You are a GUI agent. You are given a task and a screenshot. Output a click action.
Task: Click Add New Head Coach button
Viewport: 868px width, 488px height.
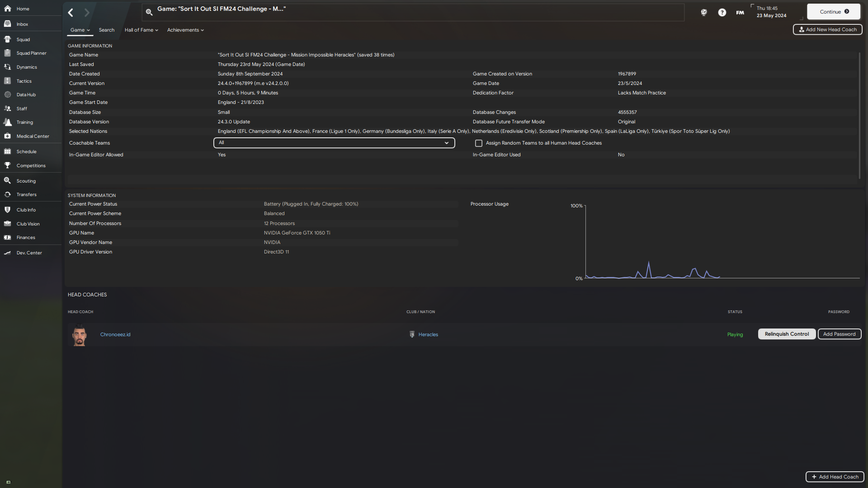(827, 29)
